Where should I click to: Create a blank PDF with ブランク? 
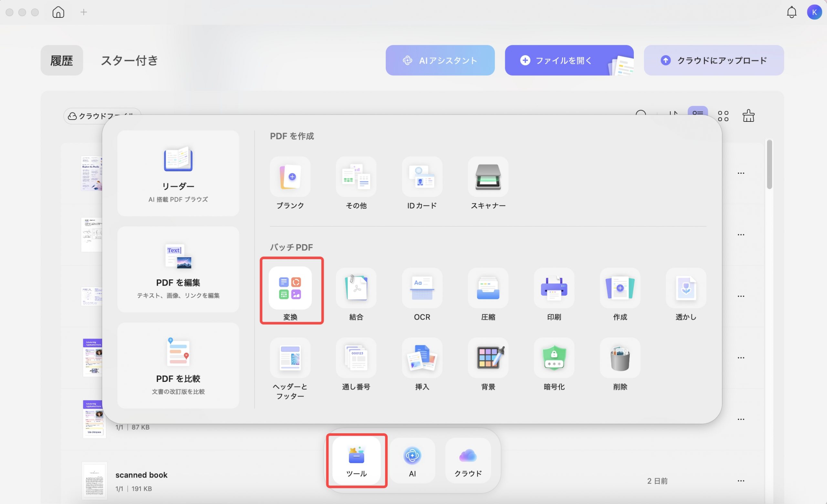click(x=290, y=177)
